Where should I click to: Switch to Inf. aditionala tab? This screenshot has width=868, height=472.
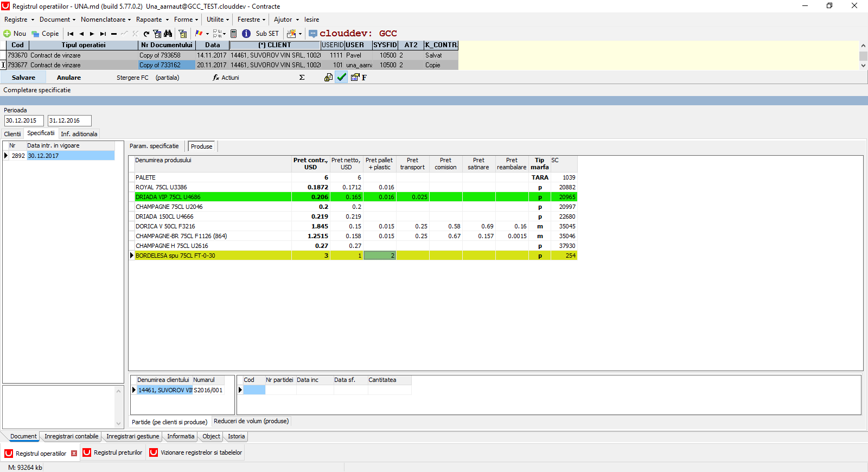point(79,134)
